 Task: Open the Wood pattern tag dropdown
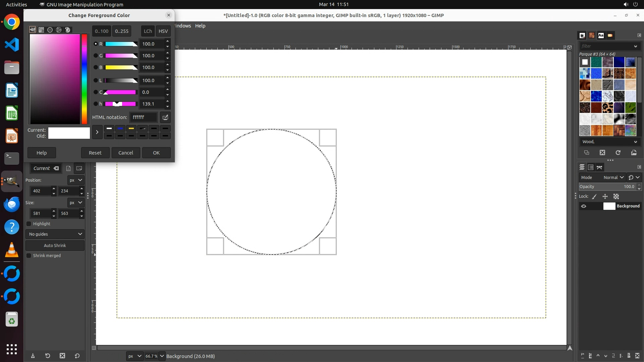click(635, 142)
